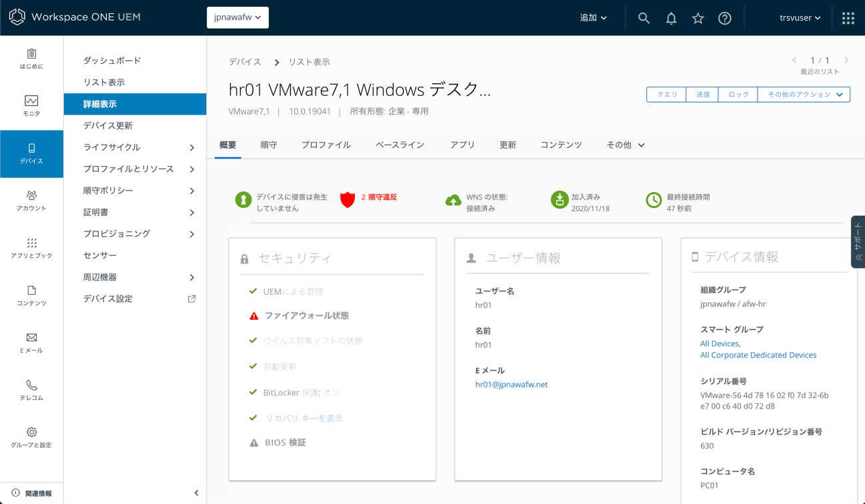Click the ロック button

738,95
